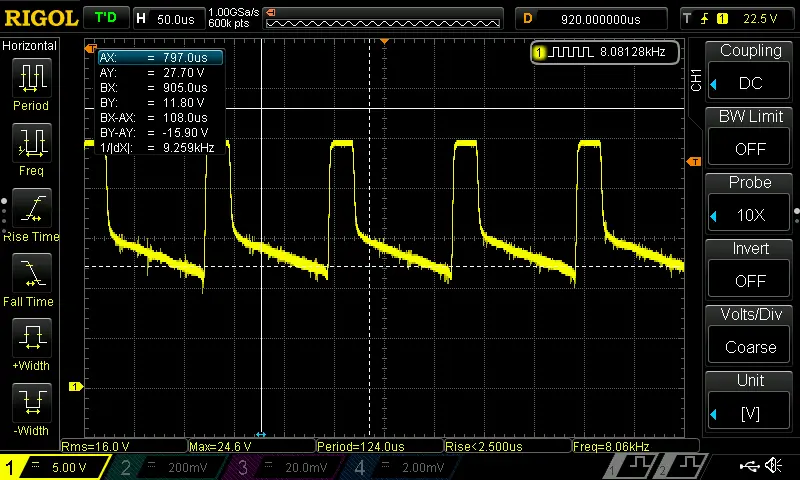Viewport: 800px width, 480px height.
Task: Click the CH1 menu side tab
Action: coord(696,80)
